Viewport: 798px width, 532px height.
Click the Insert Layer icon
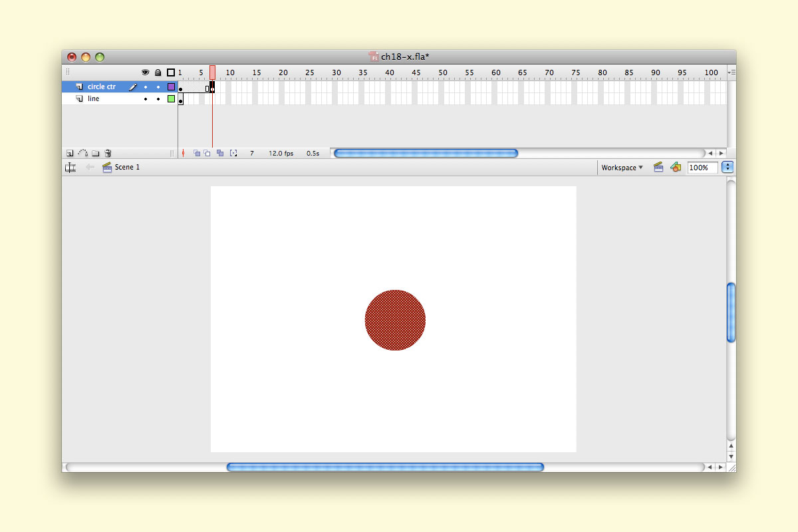click(x=70, y=153)
